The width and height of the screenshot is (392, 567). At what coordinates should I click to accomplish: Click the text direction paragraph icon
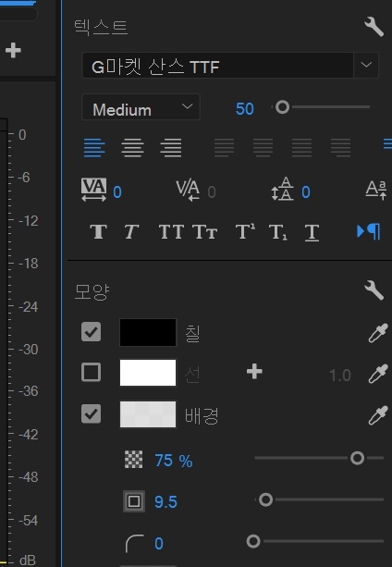coord(369,231)
